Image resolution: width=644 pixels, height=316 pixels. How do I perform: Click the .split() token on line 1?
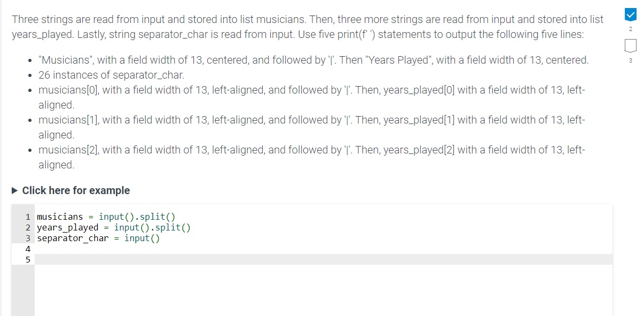(155, 217)
